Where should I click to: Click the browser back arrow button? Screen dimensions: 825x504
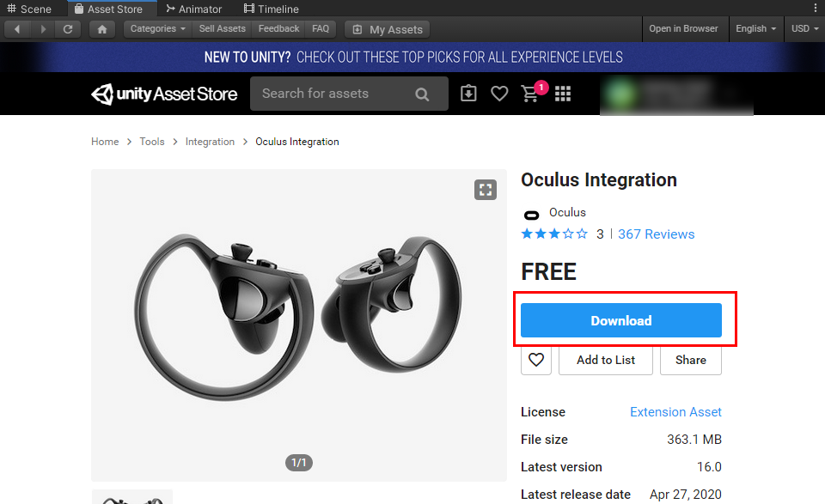[x=17, y=29]
